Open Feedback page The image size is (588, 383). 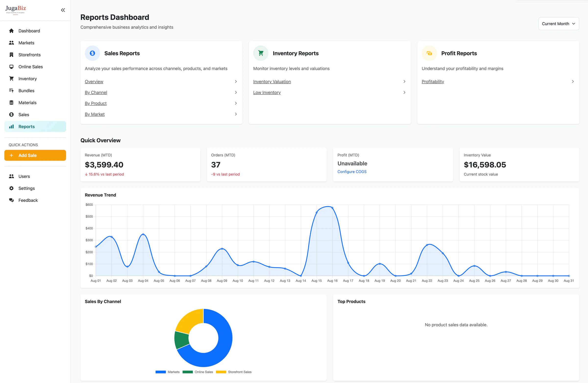click(35, 200)
